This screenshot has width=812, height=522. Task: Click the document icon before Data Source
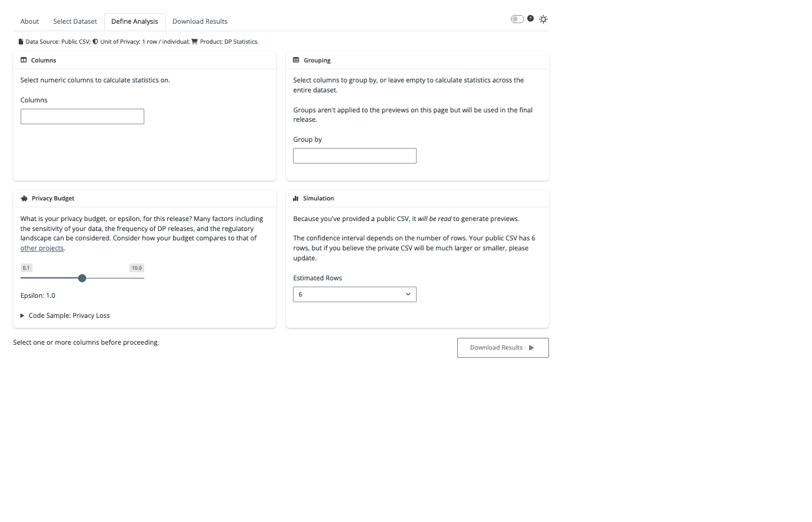click(x=20, y=41)
